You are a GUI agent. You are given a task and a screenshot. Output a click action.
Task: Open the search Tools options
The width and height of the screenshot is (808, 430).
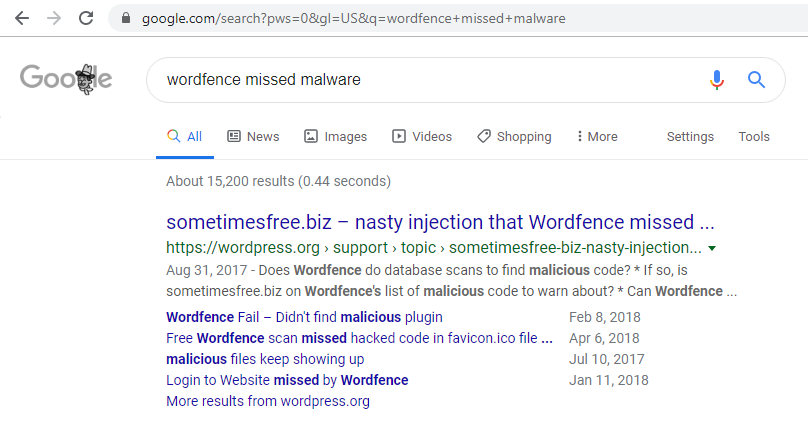(x=754, y=137)
